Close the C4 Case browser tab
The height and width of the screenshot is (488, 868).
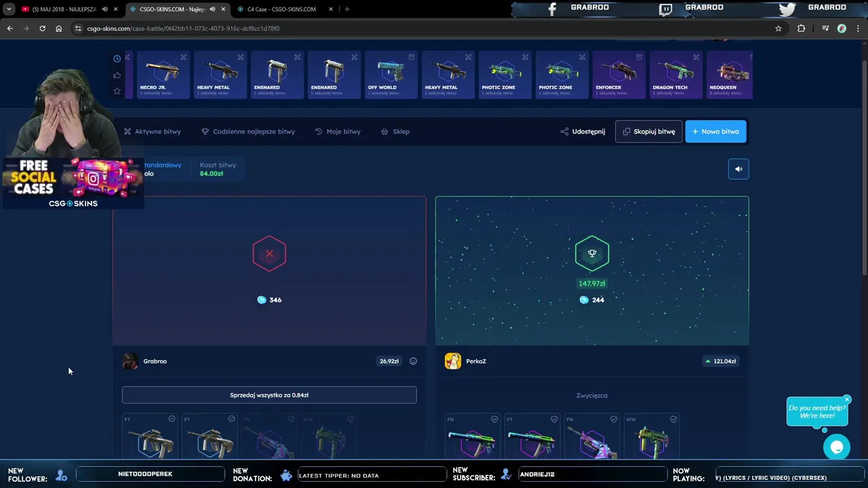click(x=331, y=9)
